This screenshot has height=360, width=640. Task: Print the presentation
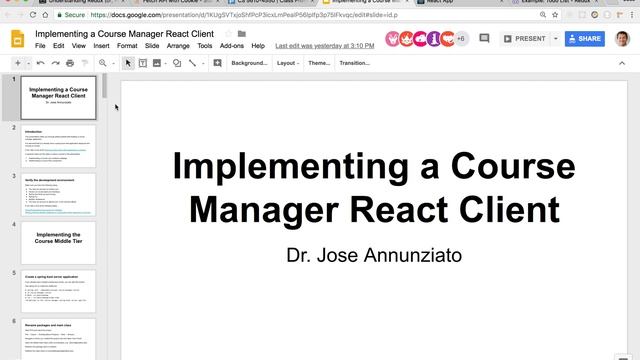70,63
